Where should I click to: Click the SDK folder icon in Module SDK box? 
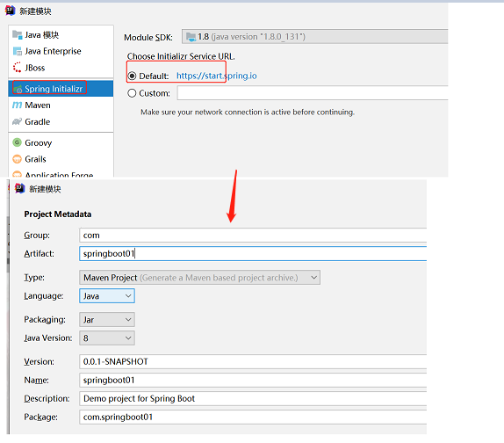pyautogui.click(x=191, y=37)
